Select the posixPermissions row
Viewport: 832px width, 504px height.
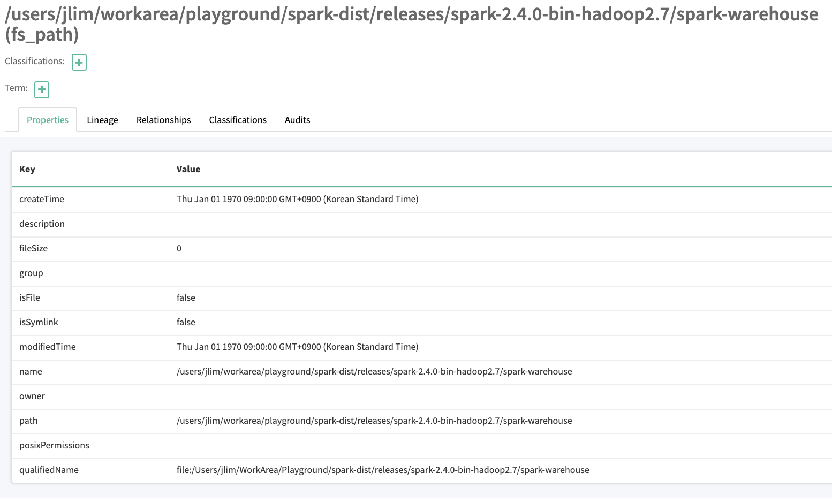pos(54,445)
